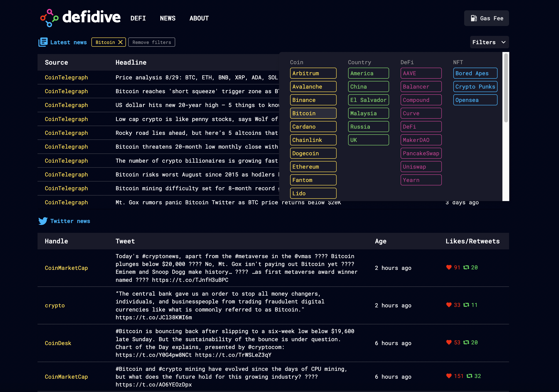Viewport: 559px width, 392px height.
Task: Choose the Crypto Punks NFT filter
Action: 475,87
